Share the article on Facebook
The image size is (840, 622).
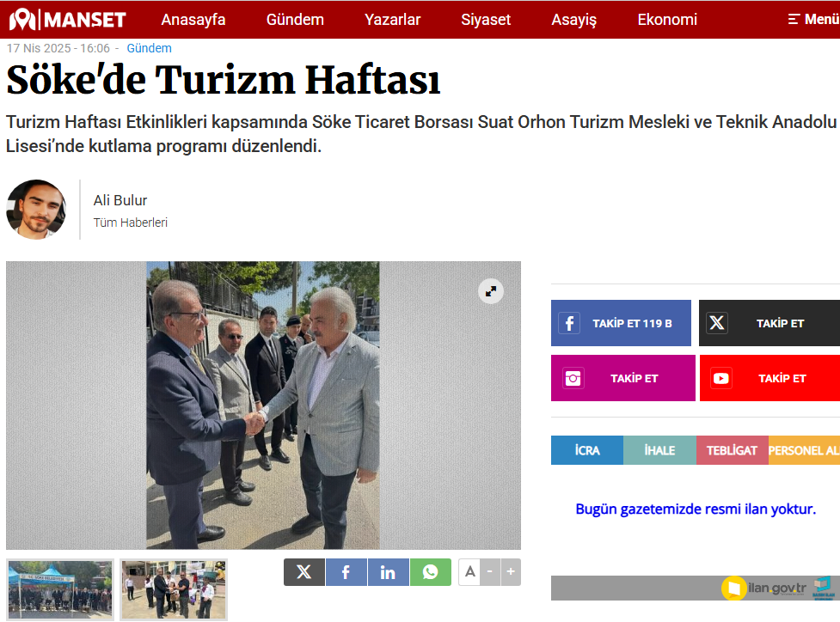click(346, 572)
